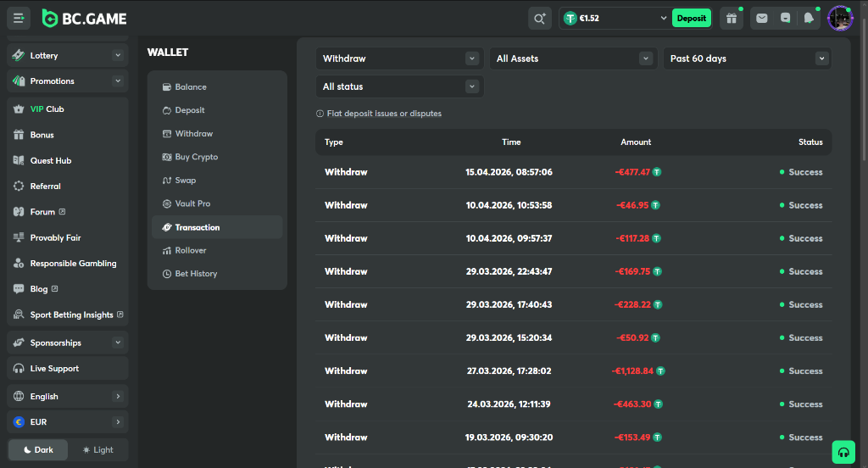This screenshot has width=868, height=468.
Task: Expand the Sponsorships menu chevron
Action: tap(117, 343)
